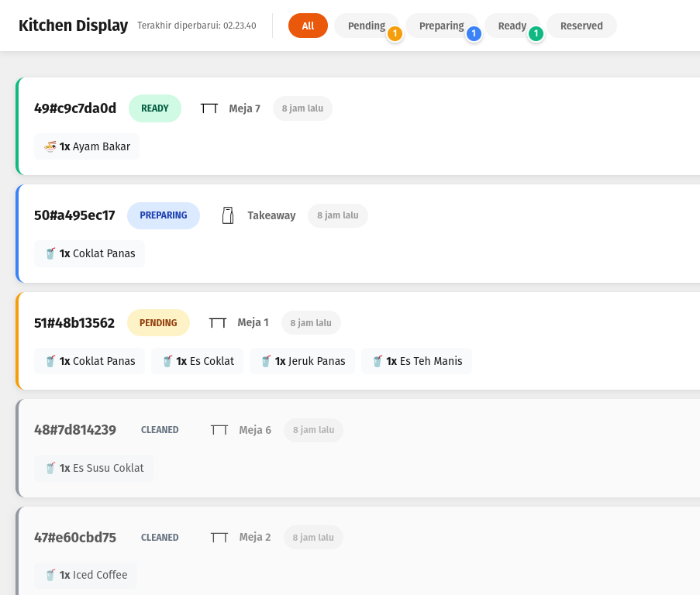The height and width of the screenshot is (595, 700).
Task: Click the READY status badge on order 49
Action: [155, 108]
